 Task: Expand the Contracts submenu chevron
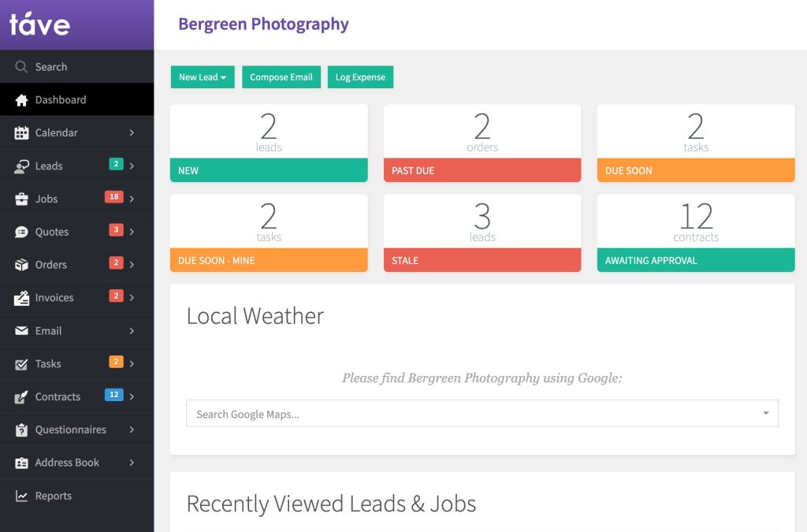tap(132, 396)
